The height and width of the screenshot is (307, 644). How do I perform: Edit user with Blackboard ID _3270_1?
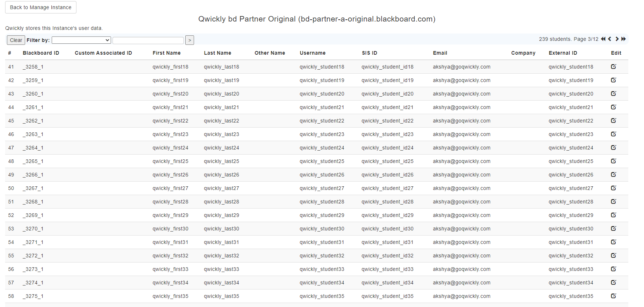[x=613, y=229]
